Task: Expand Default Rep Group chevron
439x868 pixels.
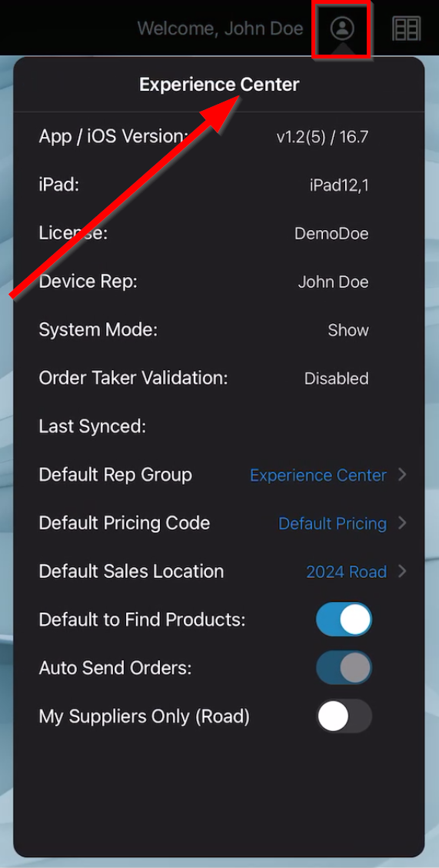Action: pyautogui.click(x=403, y=475)
